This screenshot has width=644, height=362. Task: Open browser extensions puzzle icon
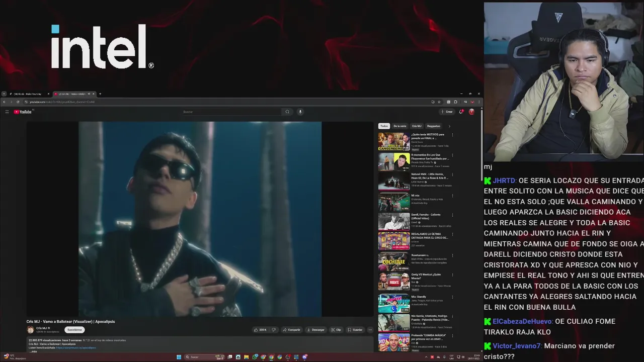(x=455, y=102)
